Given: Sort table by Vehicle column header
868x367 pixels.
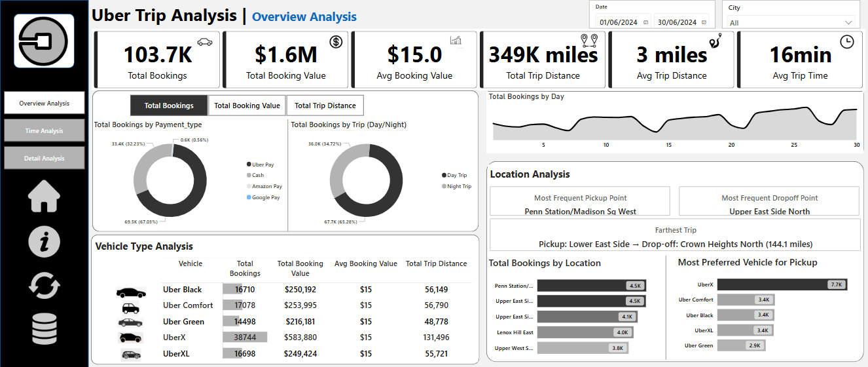Looking at the screenshot, I should (190, 263).
